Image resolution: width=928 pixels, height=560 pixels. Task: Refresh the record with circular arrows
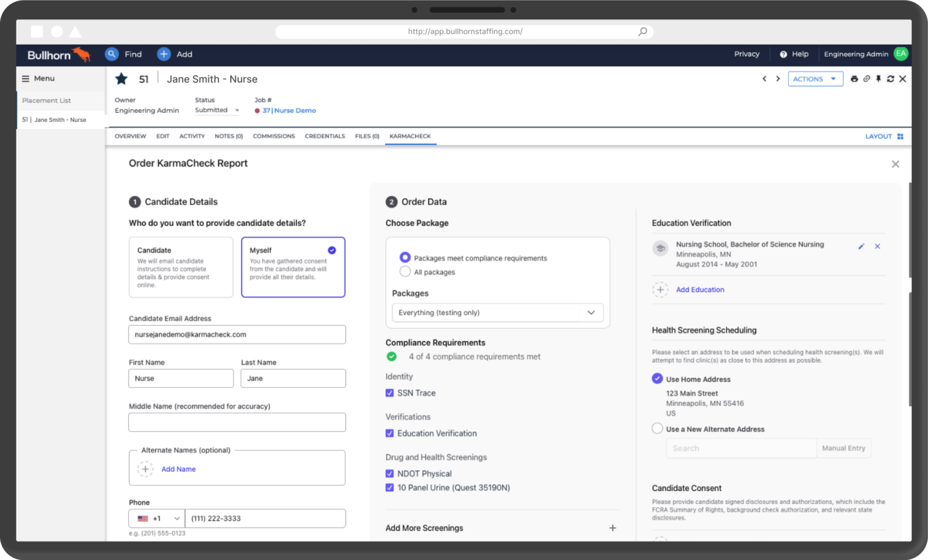[891, 79]
